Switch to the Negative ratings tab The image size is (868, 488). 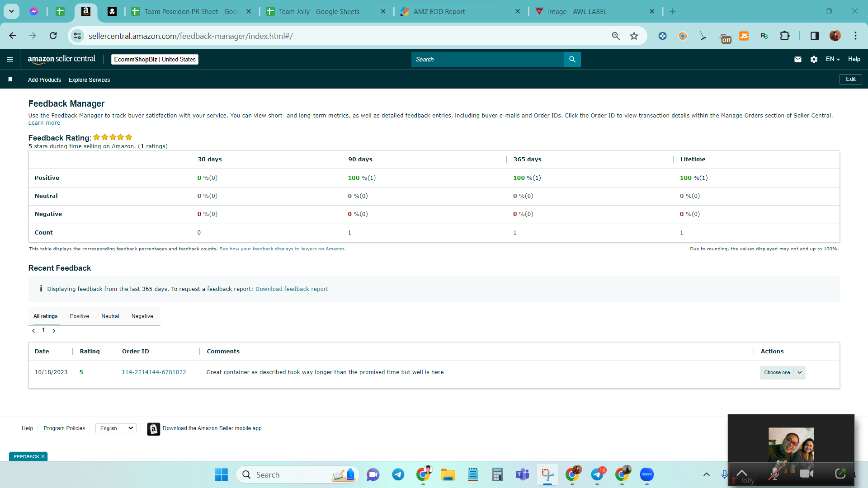click(142, 316)
